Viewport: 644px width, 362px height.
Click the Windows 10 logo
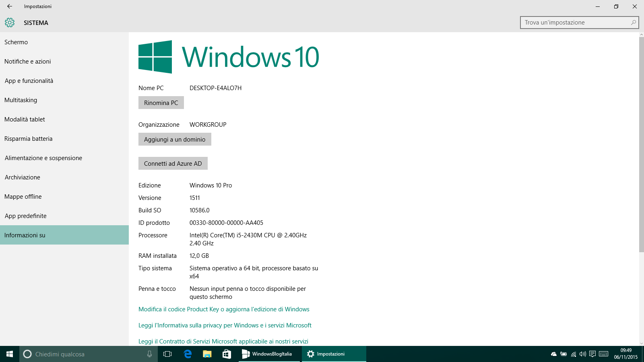point(229,57)
